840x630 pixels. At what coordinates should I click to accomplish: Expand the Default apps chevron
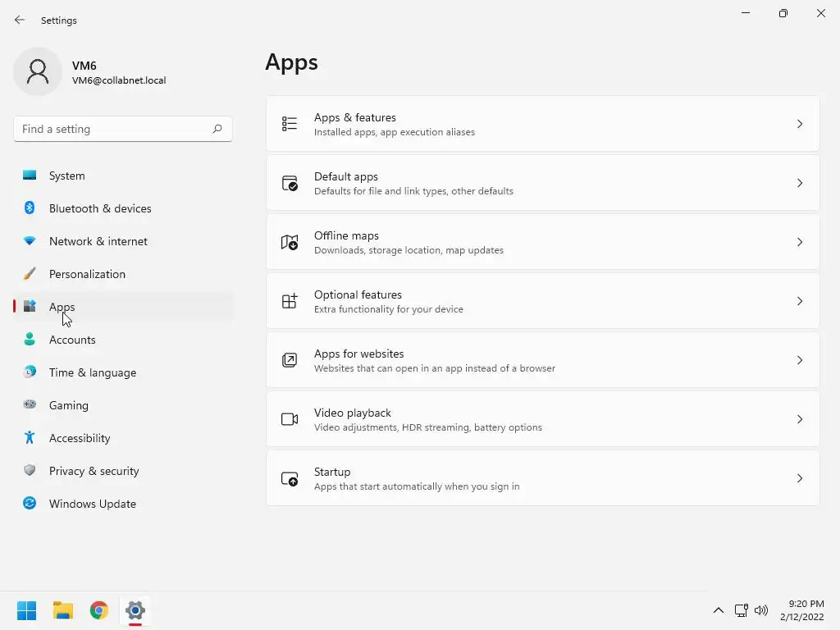point(800,183)
